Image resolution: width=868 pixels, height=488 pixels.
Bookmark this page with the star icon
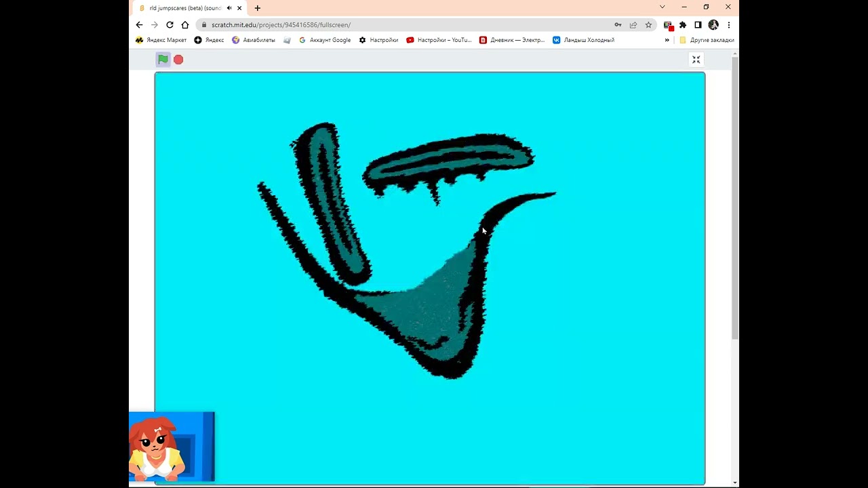click(648, 25)
